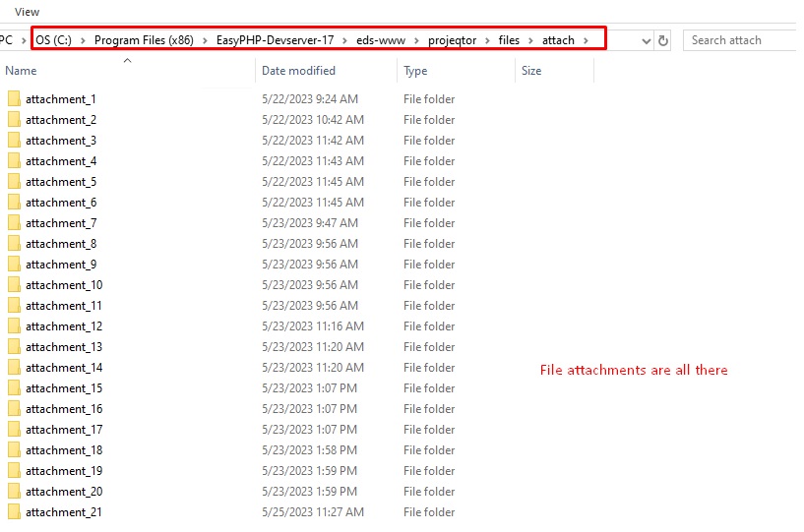This screenshot has height=532, width=804.
Task: Click File folder type of attachment_12
Action: coord(429,325)
